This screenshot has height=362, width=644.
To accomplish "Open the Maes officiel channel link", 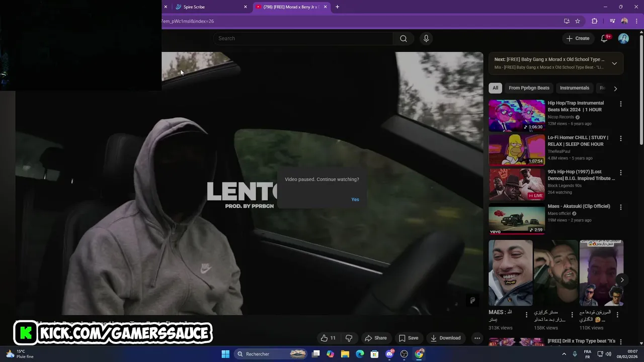I will coord(559,213).
